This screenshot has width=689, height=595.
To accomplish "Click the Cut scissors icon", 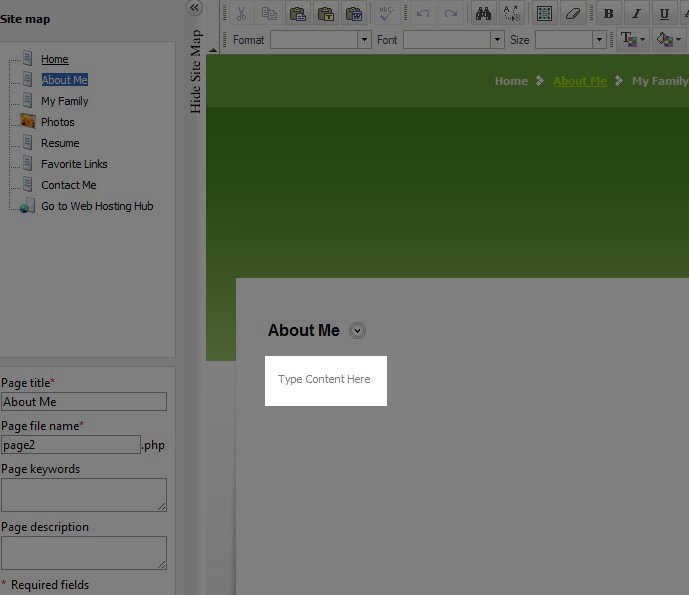I will (241, 14).
